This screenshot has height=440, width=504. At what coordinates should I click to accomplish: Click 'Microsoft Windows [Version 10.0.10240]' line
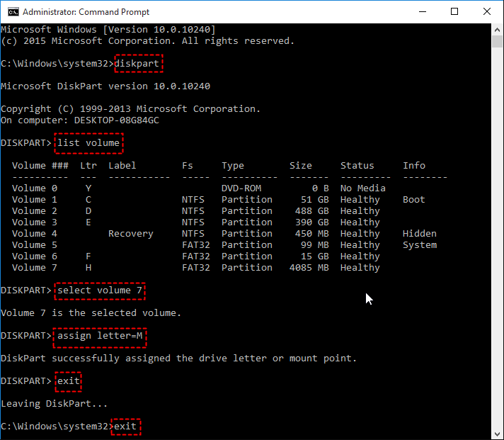pos(108,30)
